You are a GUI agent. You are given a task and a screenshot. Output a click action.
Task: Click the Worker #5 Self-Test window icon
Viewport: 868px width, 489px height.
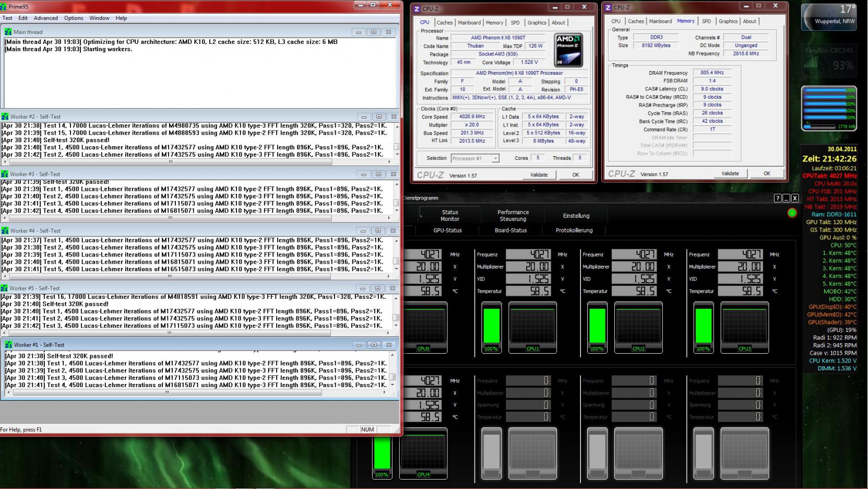(4, 288)
